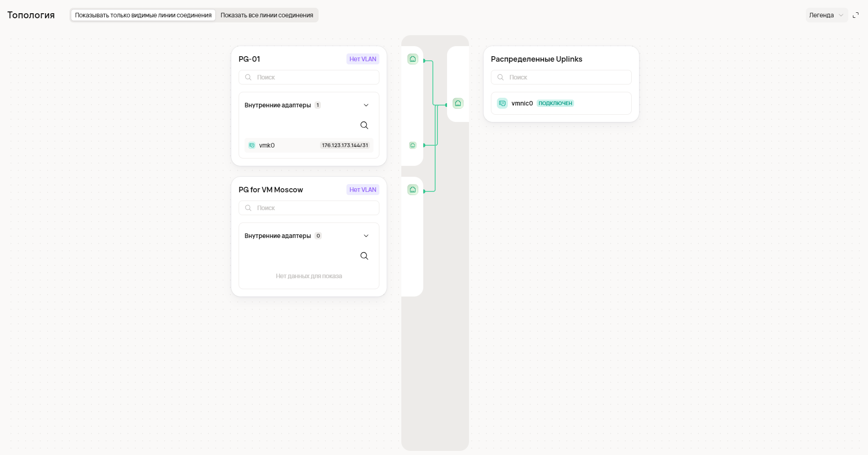Click the vmnic0 network adapter icon
The height and width of the screenshot is (455, 868).
click(502, 103)
